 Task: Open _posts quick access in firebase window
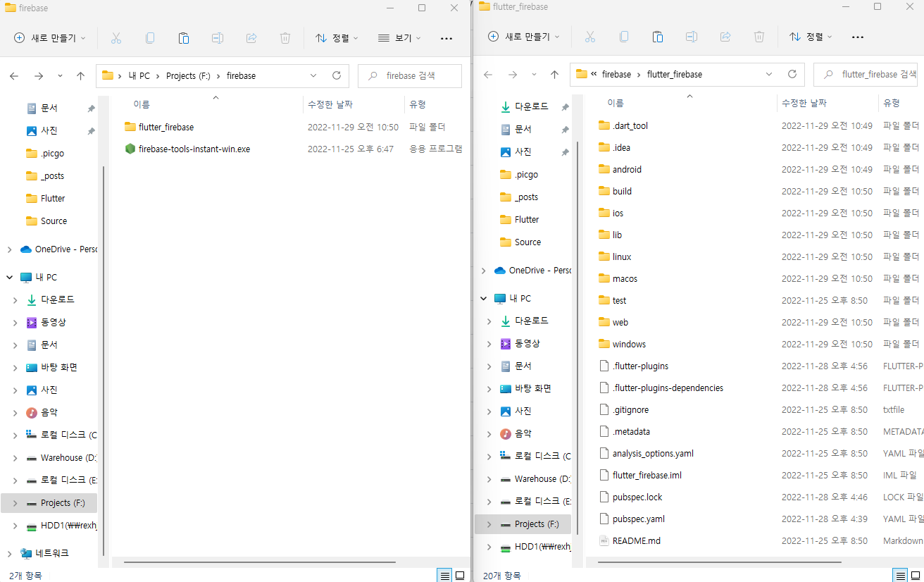(x=45, y=176)
